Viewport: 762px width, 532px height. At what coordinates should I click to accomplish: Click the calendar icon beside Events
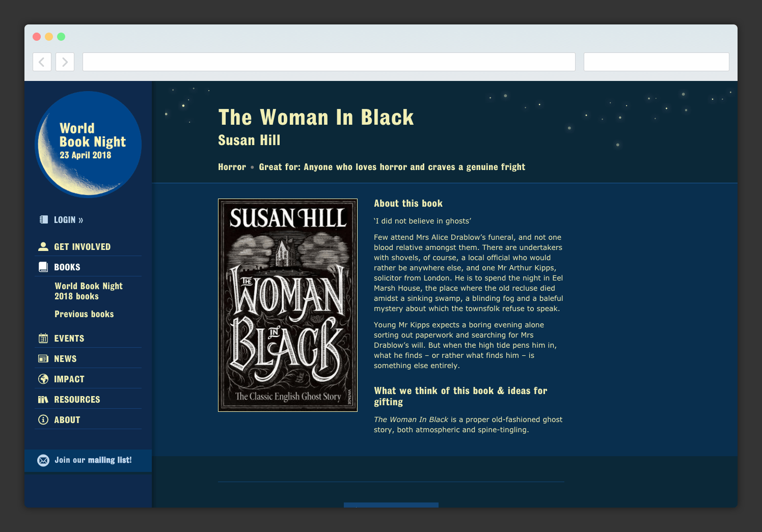[x=43, y=338]
